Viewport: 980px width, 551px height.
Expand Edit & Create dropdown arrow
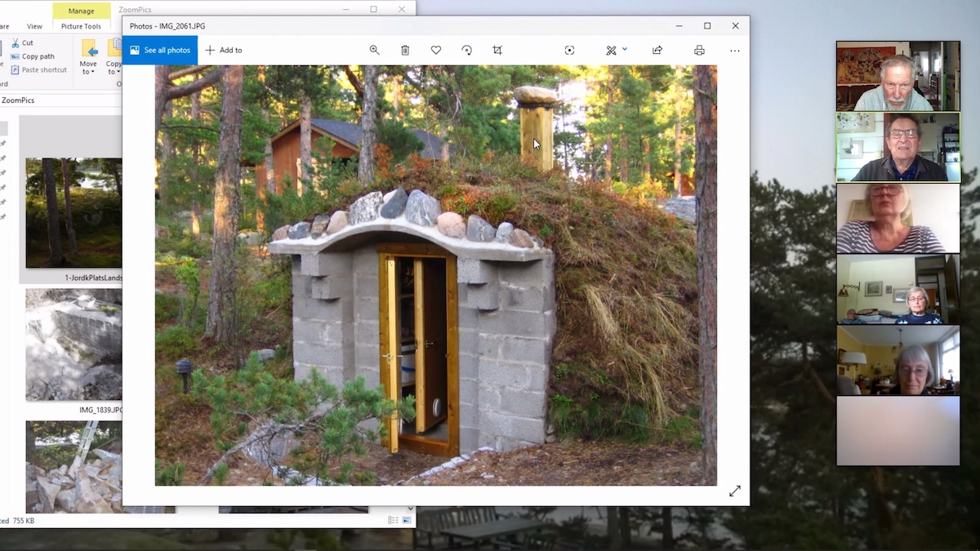(625, 50)
